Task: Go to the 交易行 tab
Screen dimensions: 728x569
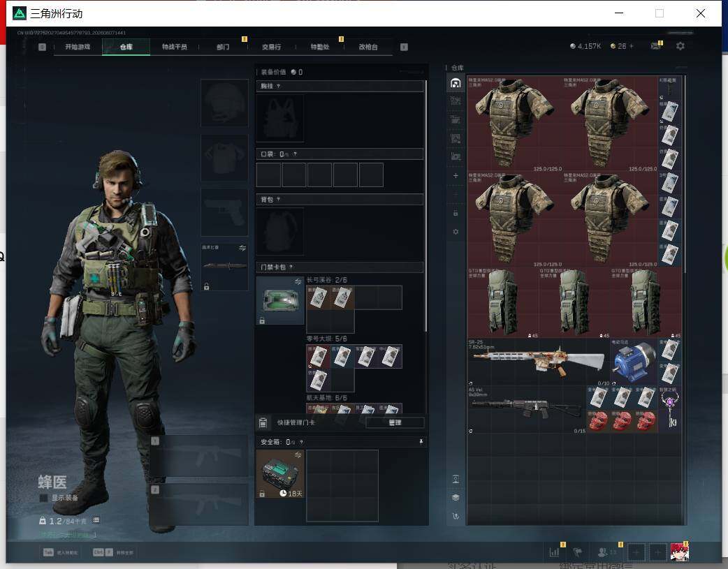Action: click(x=271, y=47)
